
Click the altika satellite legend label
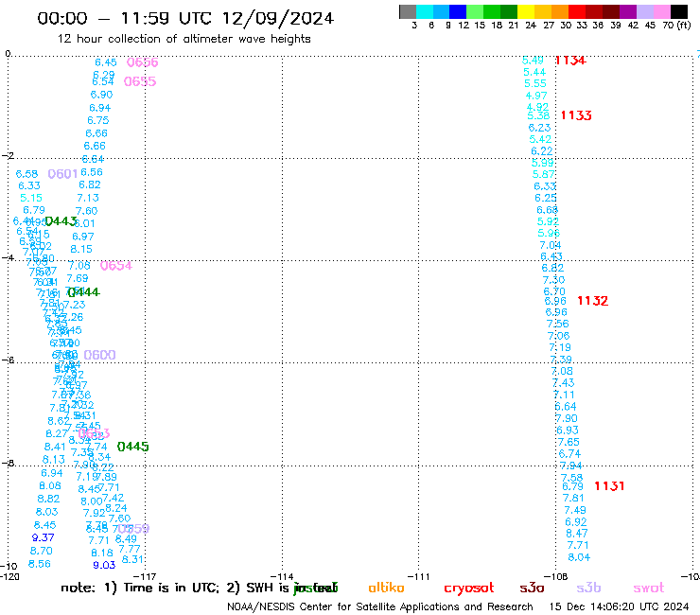[387, 588]
